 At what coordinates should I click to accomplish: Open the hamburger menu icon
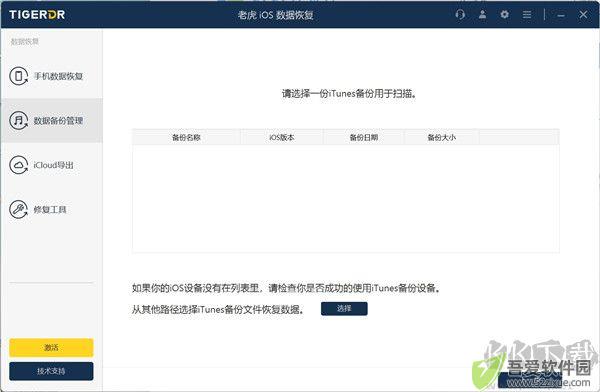pos(527,15)
